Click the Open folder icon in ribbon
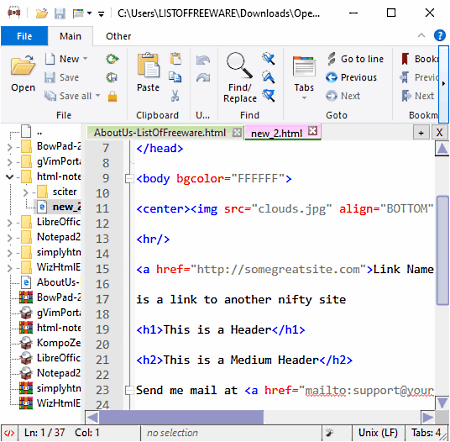This screenshot has height=442, width=450. (23, 65)
